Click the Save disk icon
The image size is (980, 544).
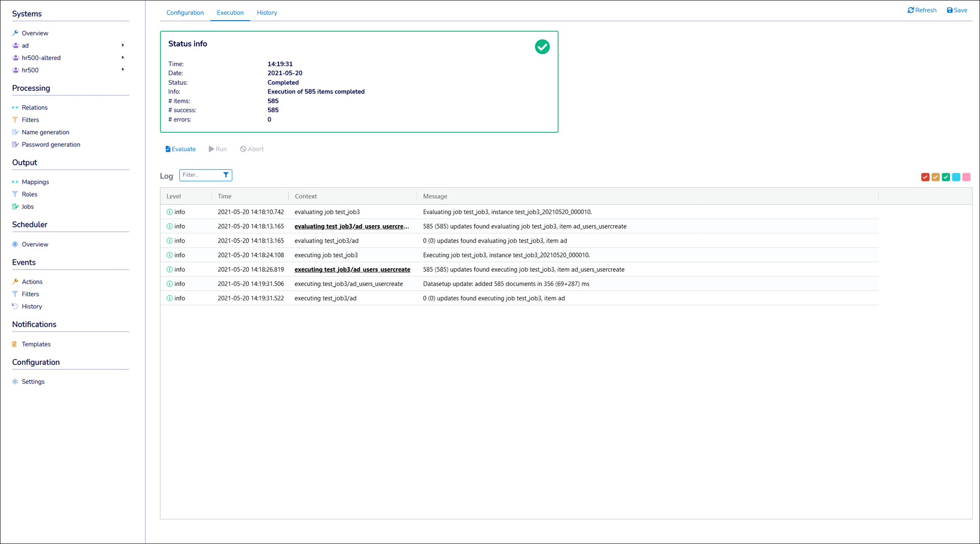(949, 10)
